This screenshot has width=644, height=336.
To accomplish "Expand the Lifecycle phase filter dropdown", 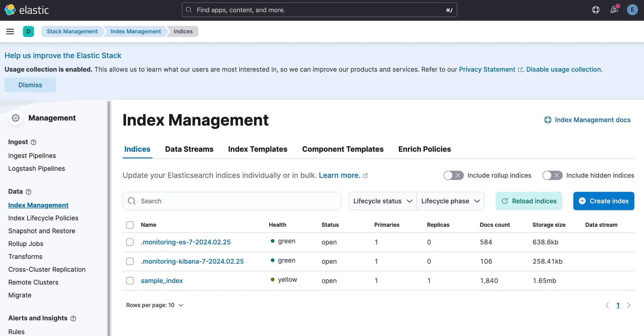I will pos(450,201).
